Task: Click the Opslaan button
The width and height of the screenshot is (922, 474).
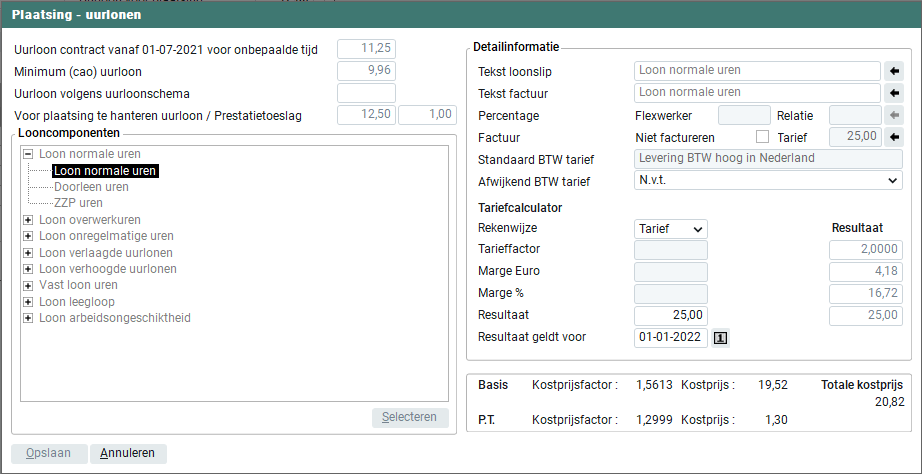Action: click(x=48, y=453)
